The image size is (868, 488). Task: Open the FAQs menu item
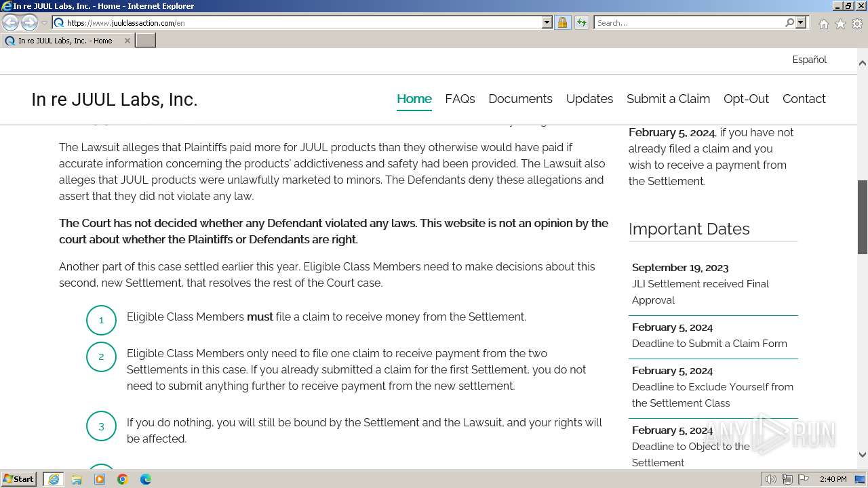(460, 99)
